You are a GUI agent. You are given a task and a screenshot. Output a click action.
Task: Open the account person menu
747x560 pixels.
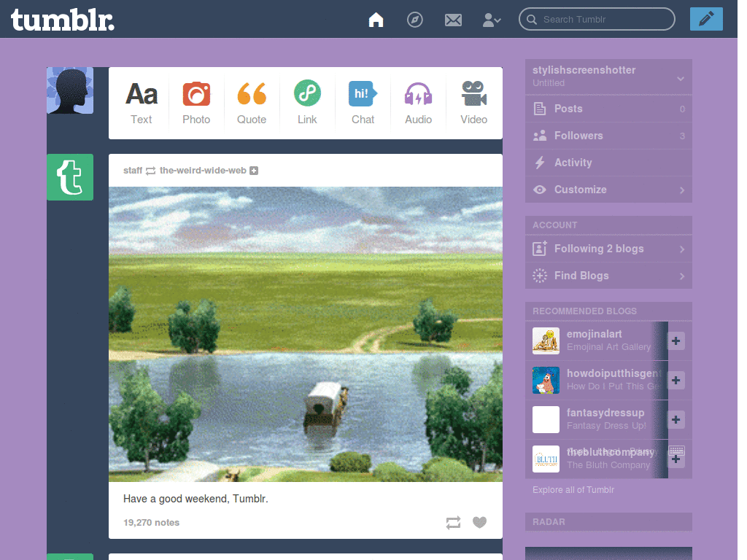click(x=492, y=20)
